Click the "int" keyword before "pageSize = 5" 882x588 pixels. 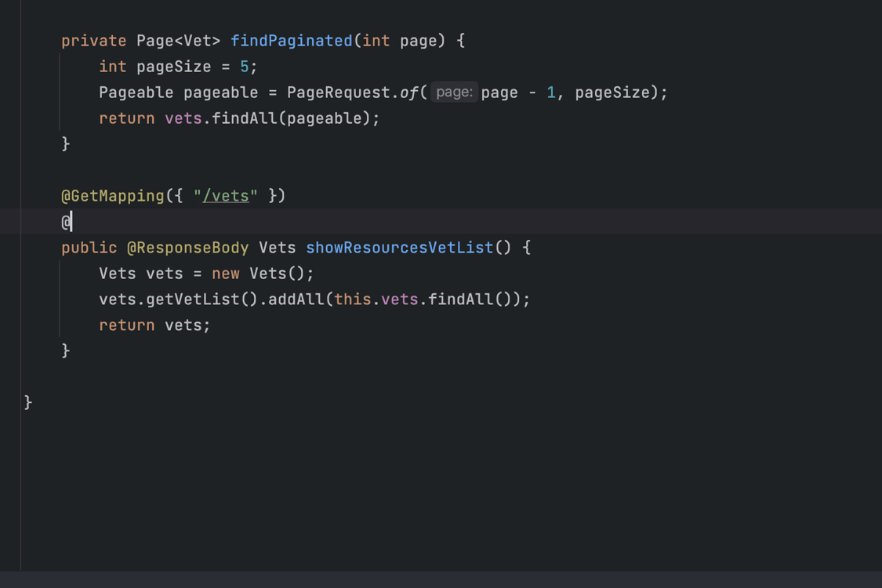112,67
